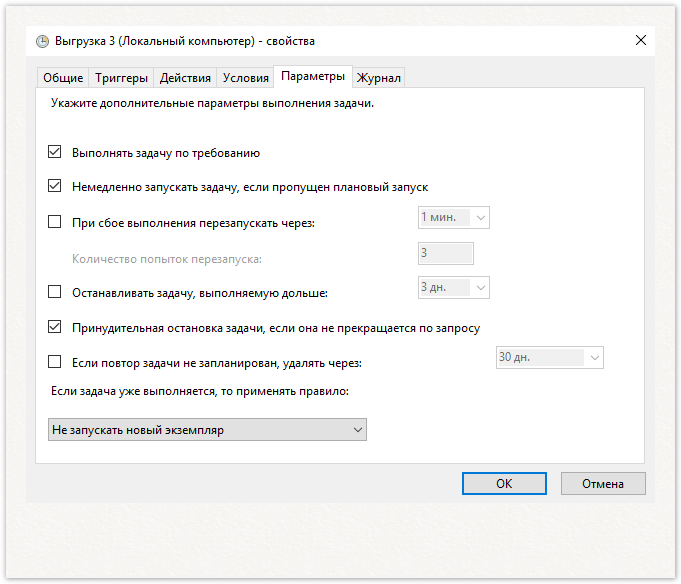The width and height of the screenshot is (681, 584).
Task: Enable При сбое выполнения перезапускать через
Action: pos(54,222)
